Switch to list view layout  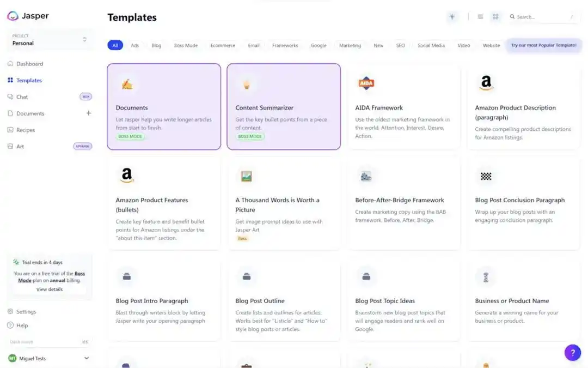(480, 17)
